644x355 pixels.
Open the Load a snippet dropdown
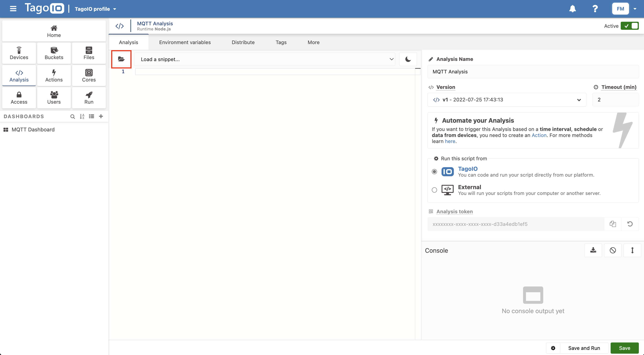tap(265, 59)
